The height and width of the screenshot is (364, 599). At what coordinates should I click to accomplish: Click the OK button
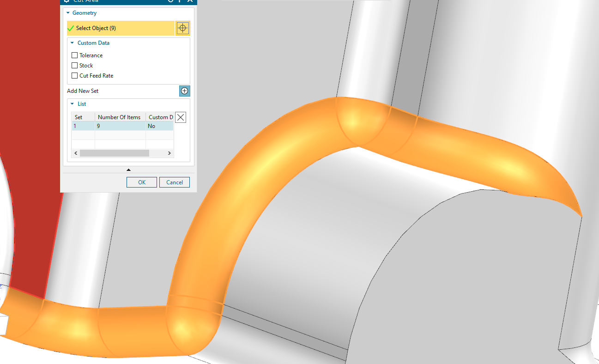coord(142,182)
